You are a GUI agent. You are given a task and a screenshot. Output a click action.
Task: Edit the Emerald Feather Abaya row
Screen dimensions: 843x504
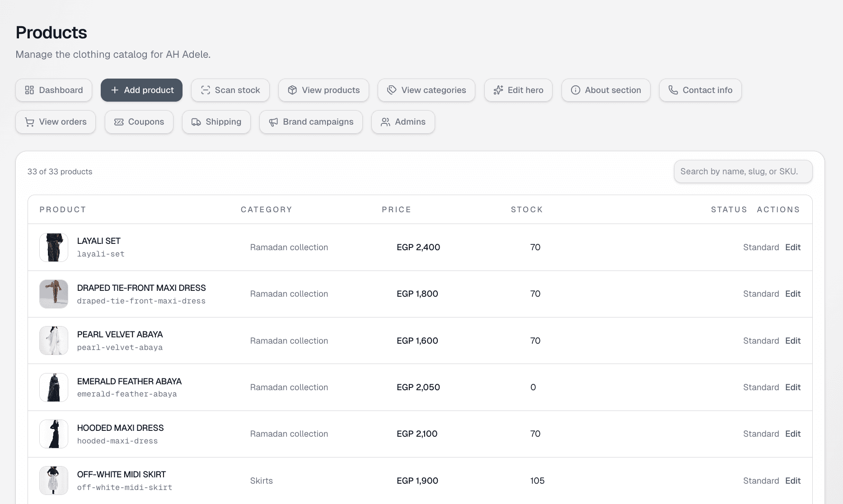[x=792, y=387]
